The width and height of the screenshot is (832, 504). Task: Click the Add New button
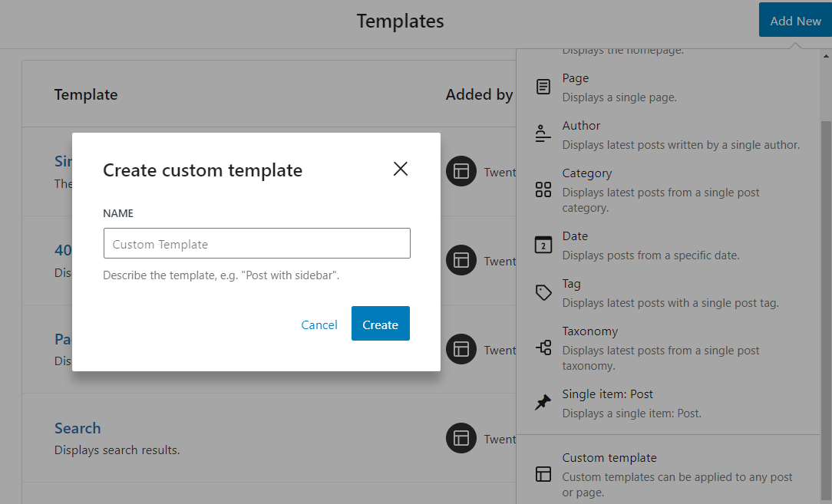[795, 20]
